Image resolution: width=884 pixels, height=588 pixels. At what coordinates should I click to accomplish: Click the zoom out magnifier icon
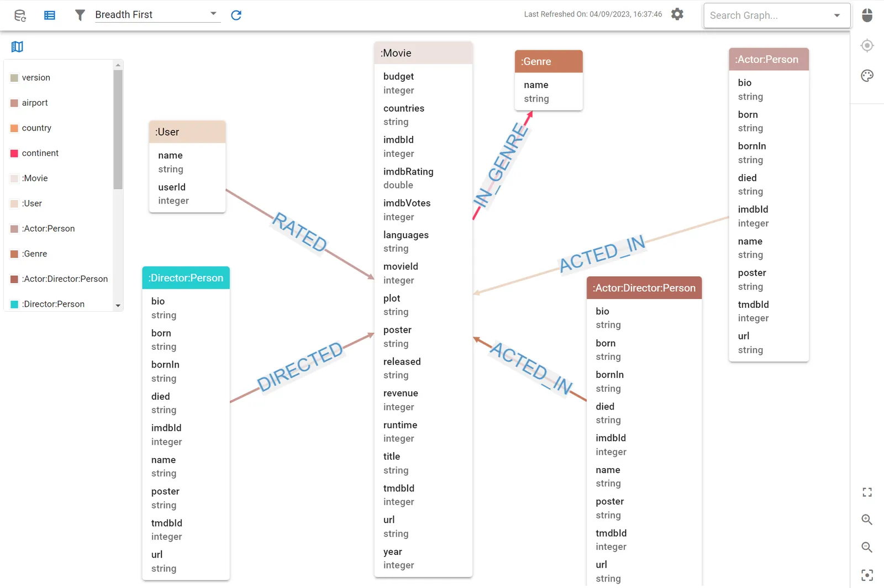pos(867,547)
